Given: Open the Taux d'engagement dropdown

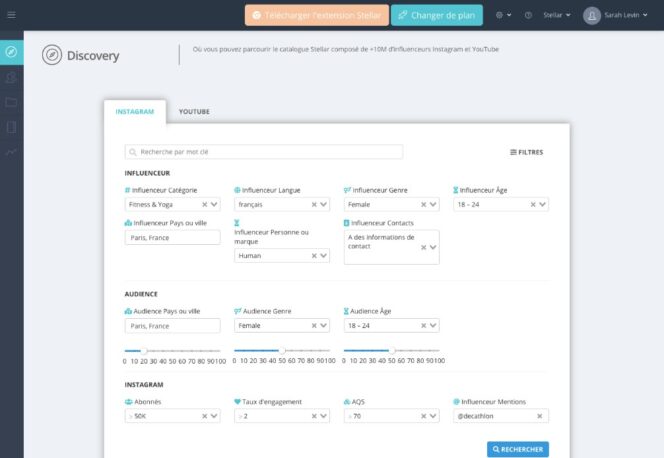Looking at the screenshot, I should (x=323, y=416).
